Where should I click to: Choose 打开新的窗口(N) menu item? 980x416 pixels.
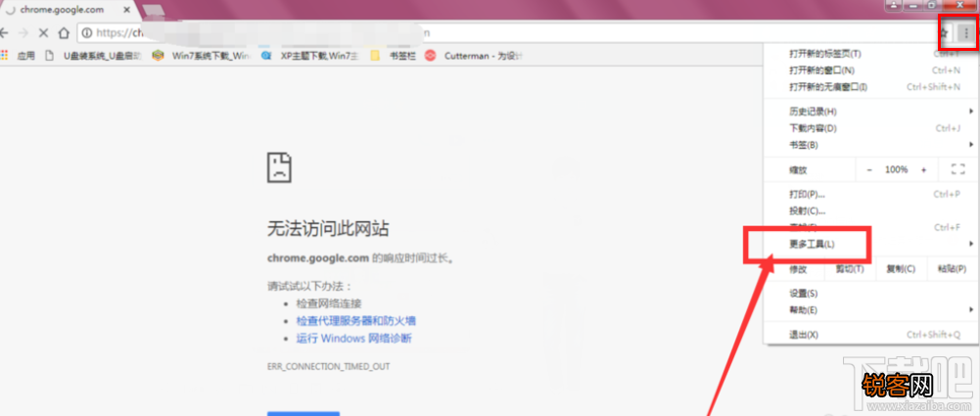click(x=869, y=69)
